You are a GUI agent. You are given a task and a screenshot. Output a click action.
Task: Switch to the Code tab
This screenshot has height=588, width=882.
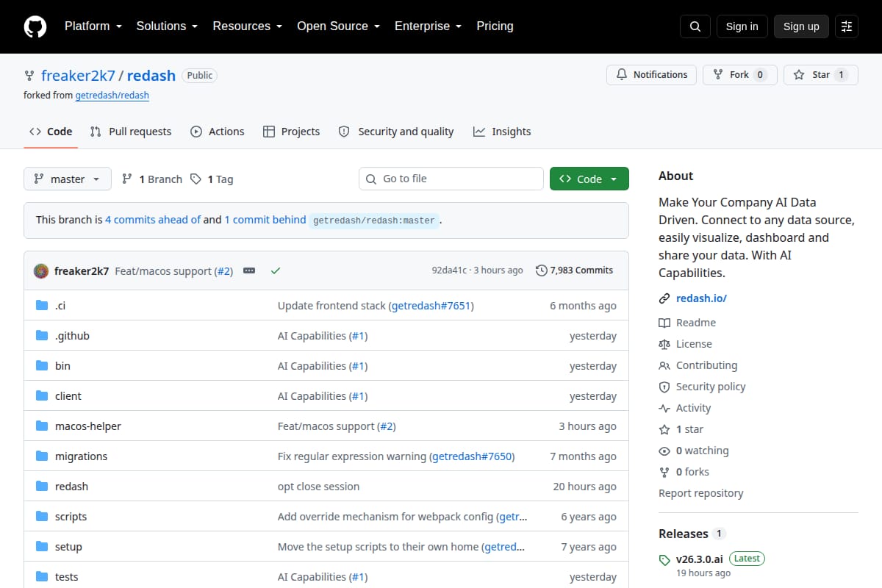click(x=51, y=132)
